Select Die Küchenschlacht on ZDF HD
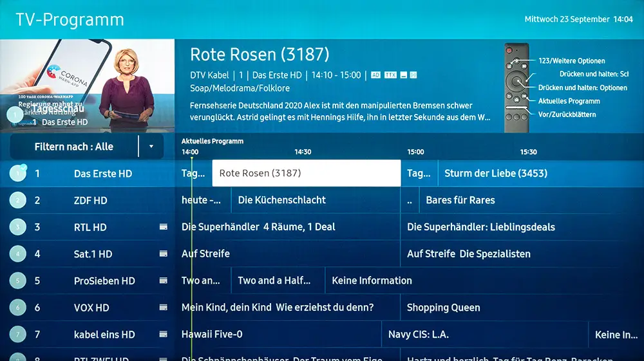The image size is (644, 361). [x=316, y=200]
